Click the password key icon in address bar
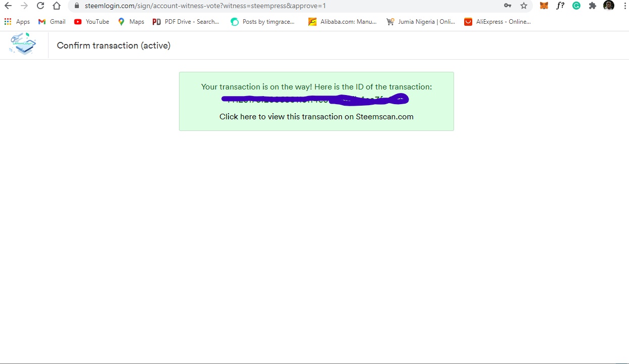Screen dimensions: 629x364 508,6
